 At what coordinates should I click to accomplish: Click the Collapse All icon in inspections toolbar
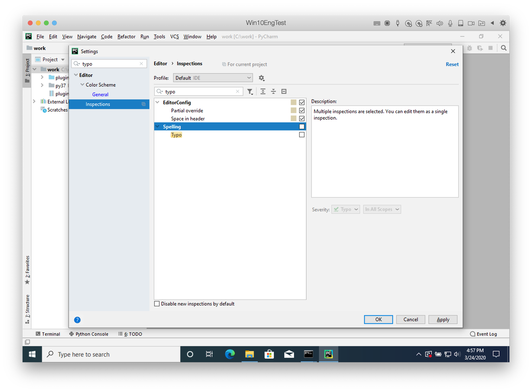click(273, 91)
